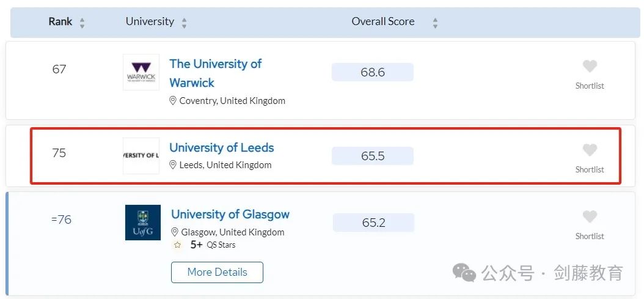644x299 pixels.
Task: Sort the table by Rank column arrows
Action: point(82,23)
